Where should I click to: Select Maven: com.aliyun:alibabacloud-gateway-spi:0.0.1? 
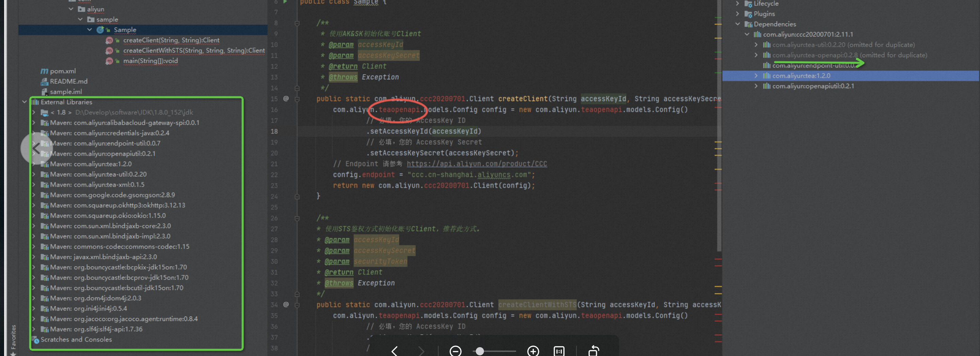pos(125,123)
